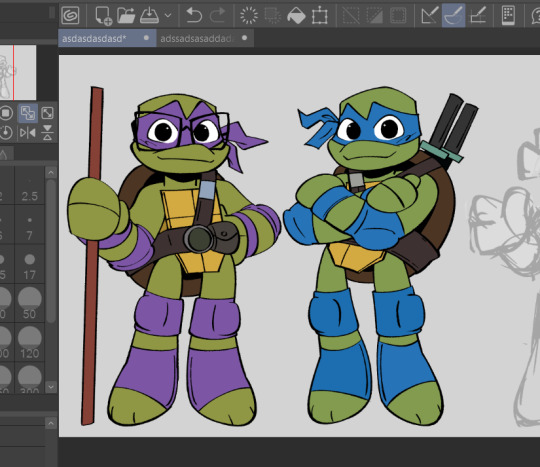The height and width of the screenshot is (467, 540).
Task: Toggle Snap to Grid
Action: pyautogui.click(x=478, y=15)
